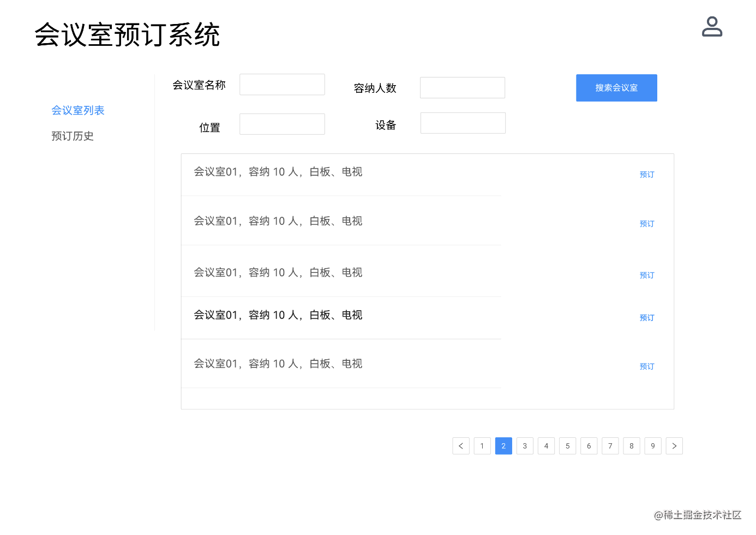The width and height of the screenshot is (756, 535).
Task: Open 会议室列表 in the sidebar
Action: (x=78, y=110)
